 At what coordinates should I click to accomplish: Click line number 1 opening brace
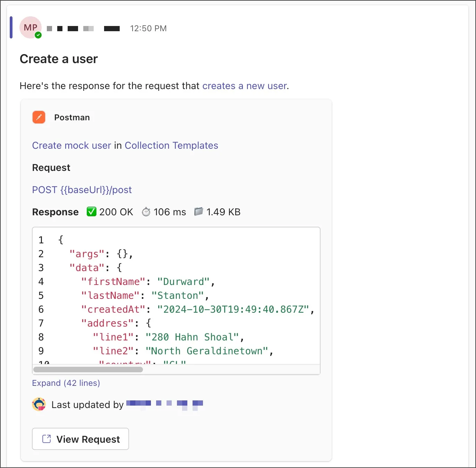click(61, 240)
